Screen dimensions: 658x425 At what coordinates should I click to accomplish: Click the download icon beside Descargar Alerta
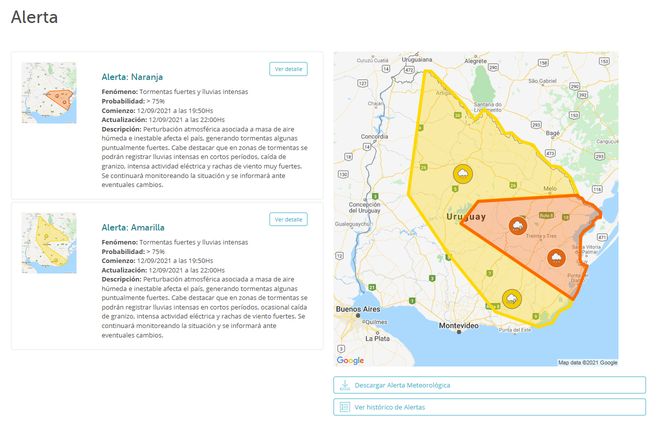344,385
